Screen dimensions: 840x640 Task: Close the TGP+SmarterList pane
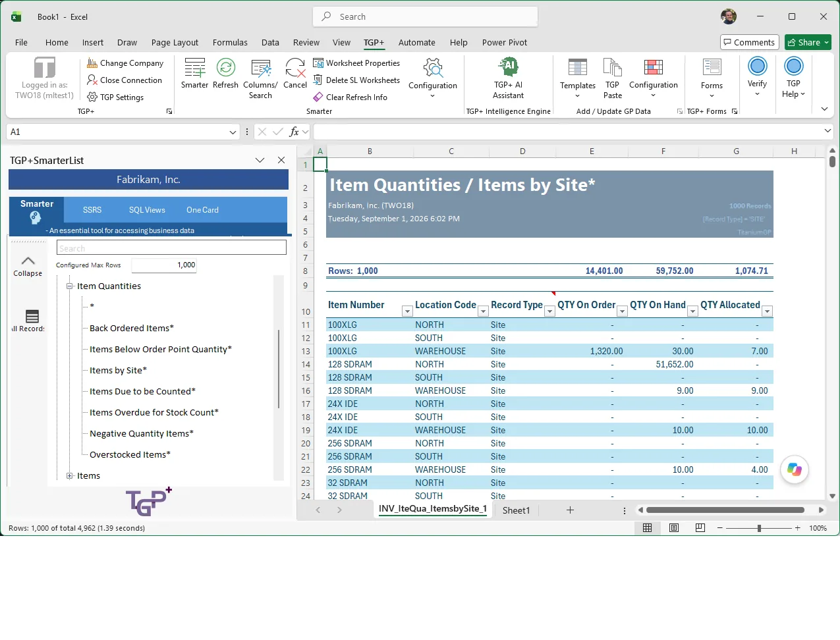coord(281,160)
